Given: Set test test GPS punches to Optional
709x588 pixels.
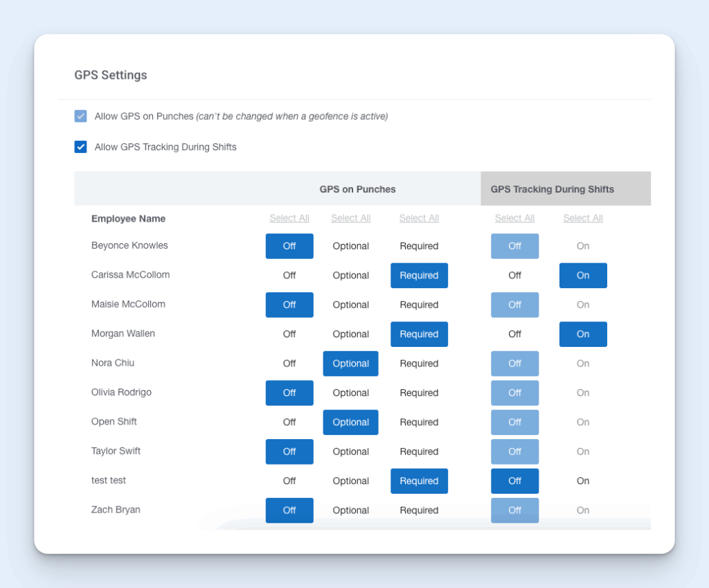Looking at the screenshot, I should click(x=350, y=481).
